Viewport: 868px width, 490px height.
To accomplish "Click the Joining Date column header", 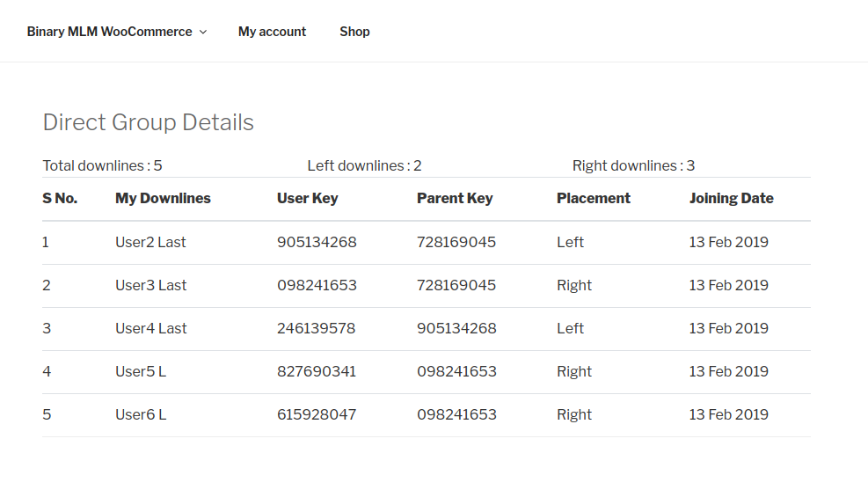I will (731, 199).
